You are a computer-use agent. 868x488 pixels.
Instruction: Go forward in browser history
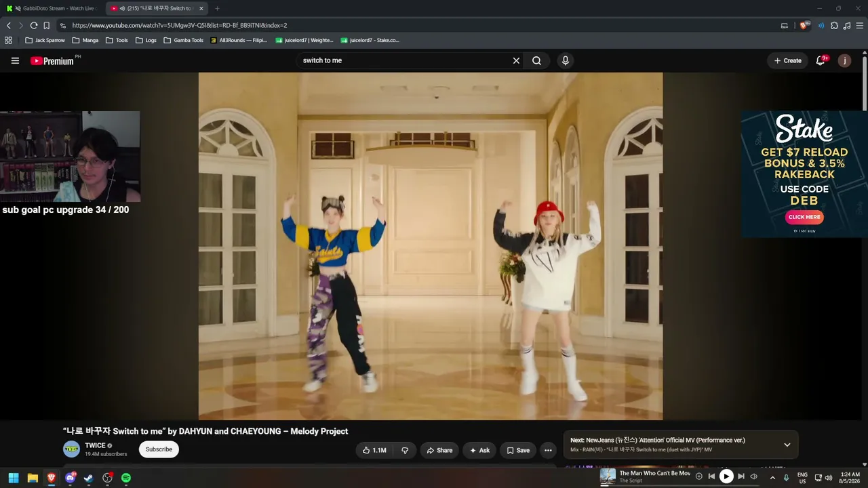coord(21,26)
